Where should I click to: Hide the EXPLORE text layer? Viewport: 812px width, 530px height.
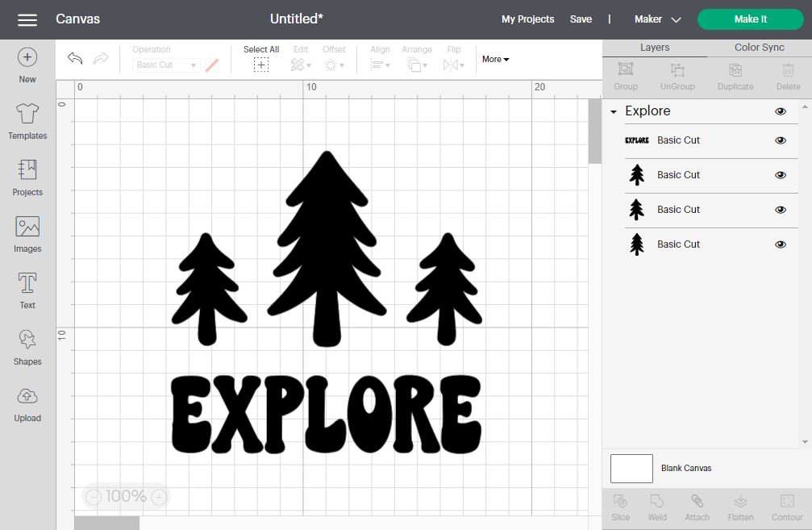point(780,140)
